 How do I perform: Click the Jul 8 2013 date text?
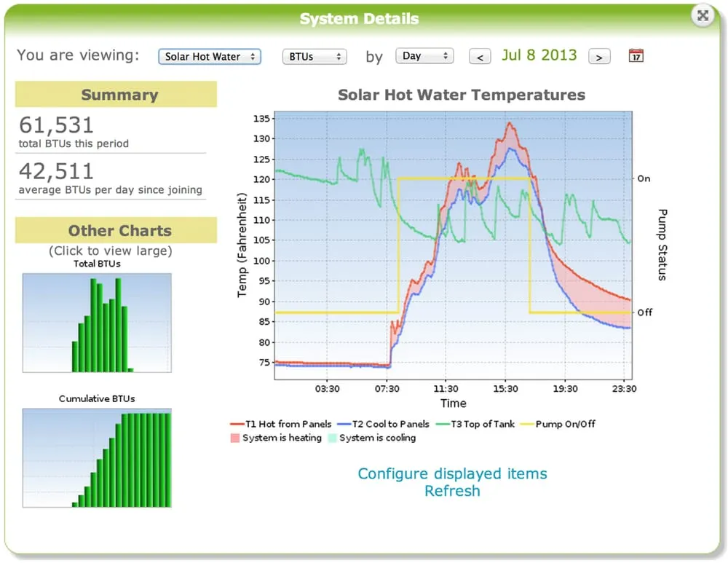point(539,55)
